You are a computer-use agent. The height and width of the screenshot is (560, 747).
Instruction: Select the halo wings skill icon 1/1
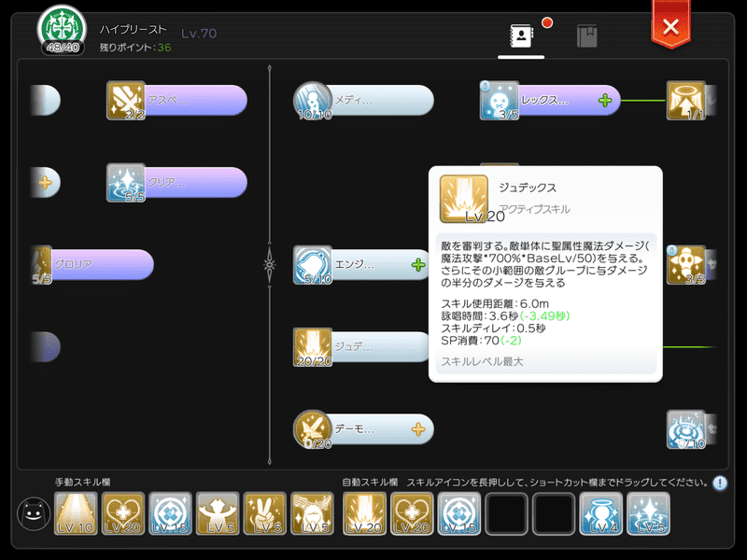685,100
